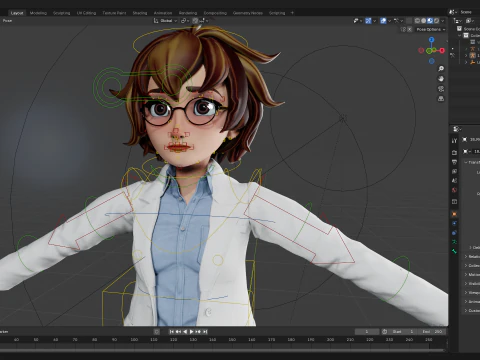Open the overlays options dropdown arrow
This screenshot has height=360, width=480.
pyautogui.click(x=390, y=21)
